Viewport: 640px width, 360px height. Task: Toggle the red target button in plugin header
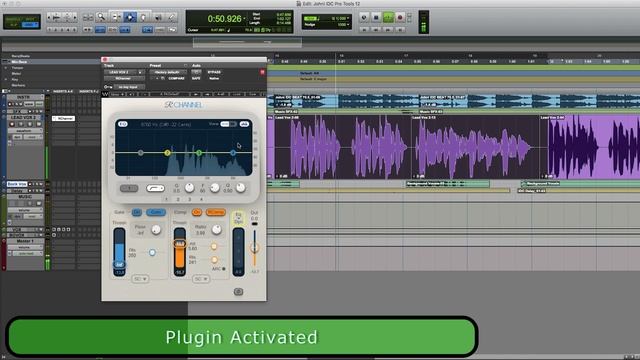pyautogui.click(x=262, y=72)
